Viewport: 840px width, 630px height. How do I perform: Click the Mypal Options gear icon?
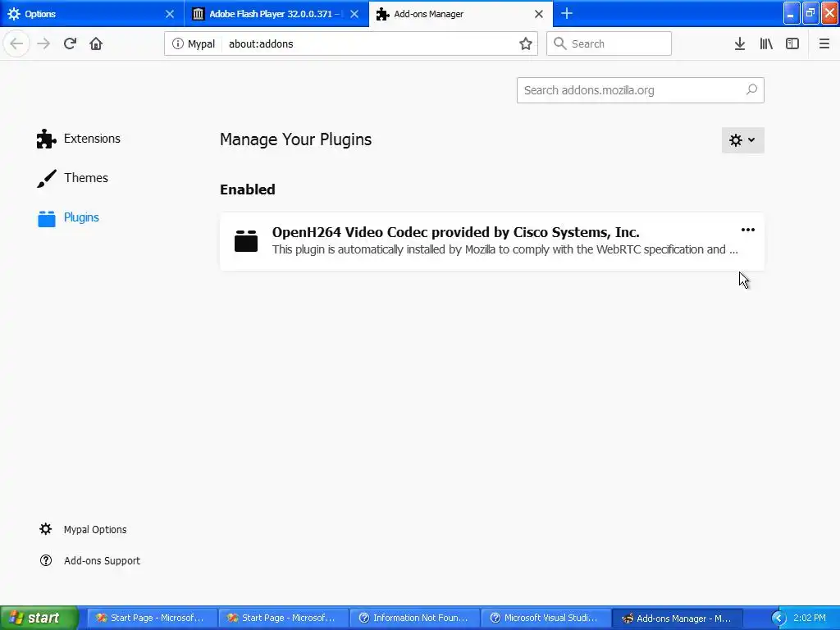coord(46,529)
